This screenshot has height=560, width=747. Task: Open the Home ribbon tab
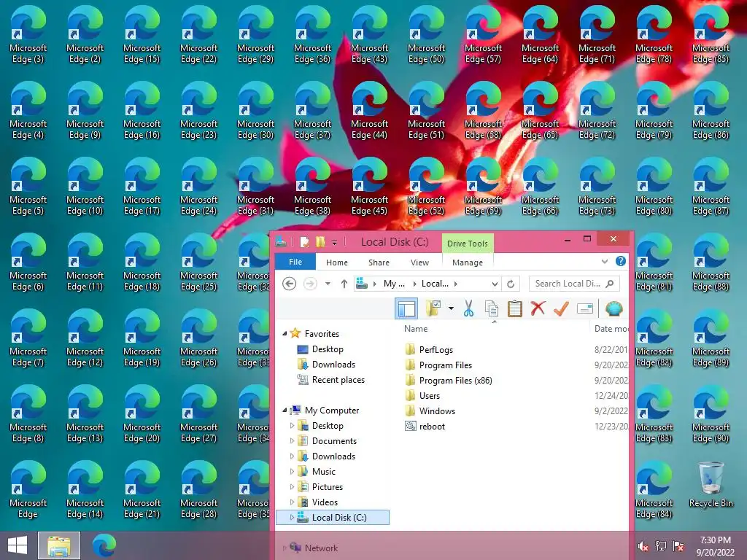(337, 262)
